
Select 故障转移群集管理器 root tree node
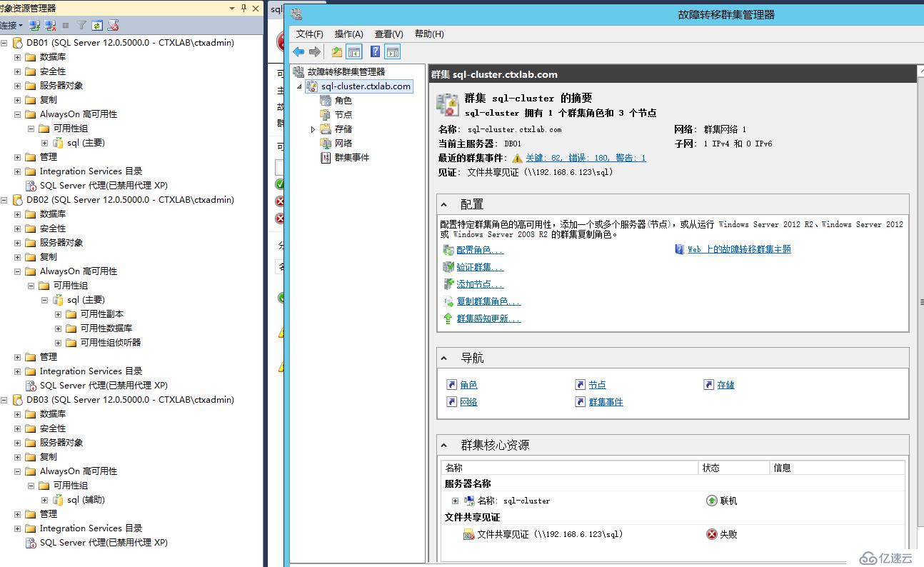346,71
